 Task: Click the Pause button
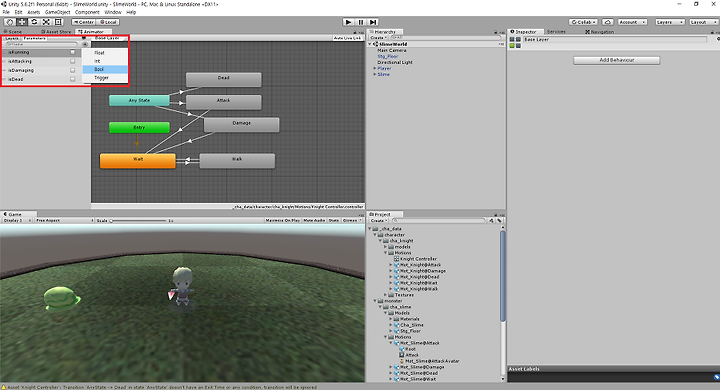coord(361,22)
